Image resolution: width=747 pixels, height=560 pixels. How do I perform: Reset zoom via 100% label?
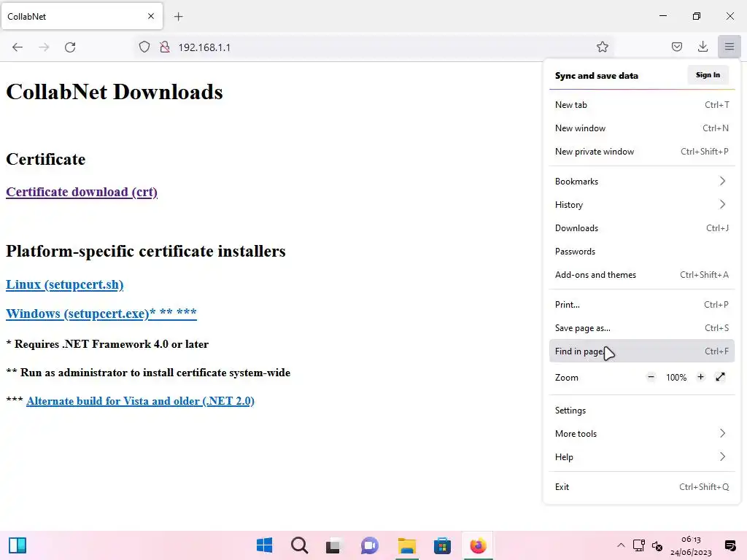click(676, 378)
